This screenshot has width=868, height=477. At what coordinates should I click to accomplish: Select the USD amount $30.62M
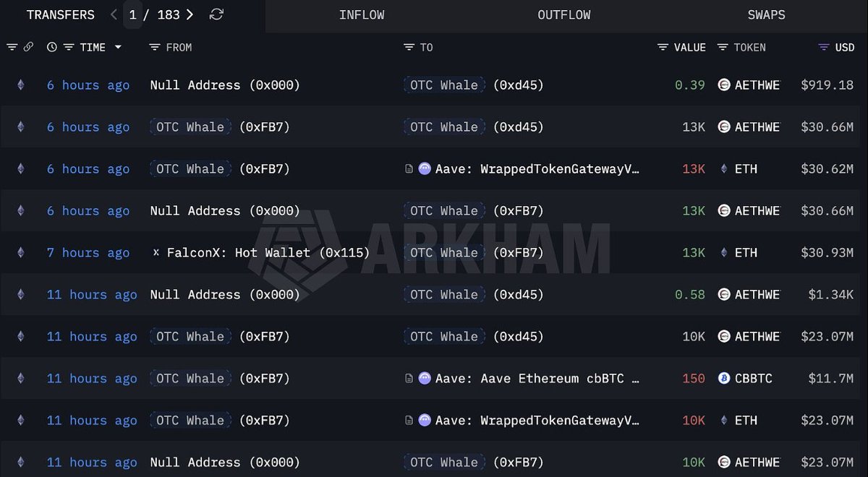[x=827, y=169]
